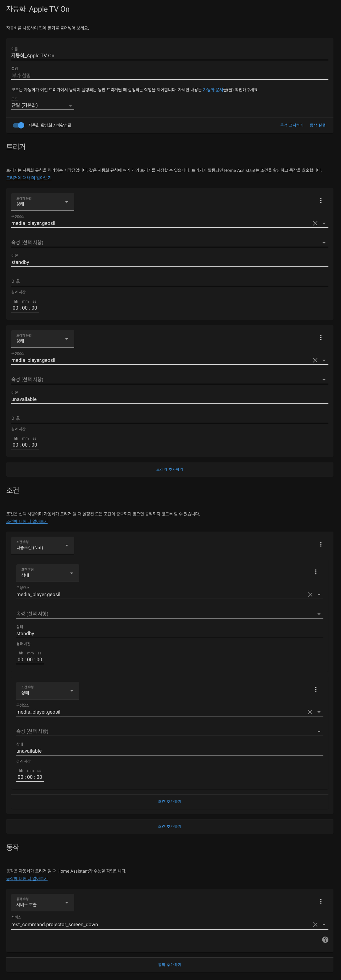Clear entity in unavailable condition
The image size is (341, 980).
click(x=310, y=712)
